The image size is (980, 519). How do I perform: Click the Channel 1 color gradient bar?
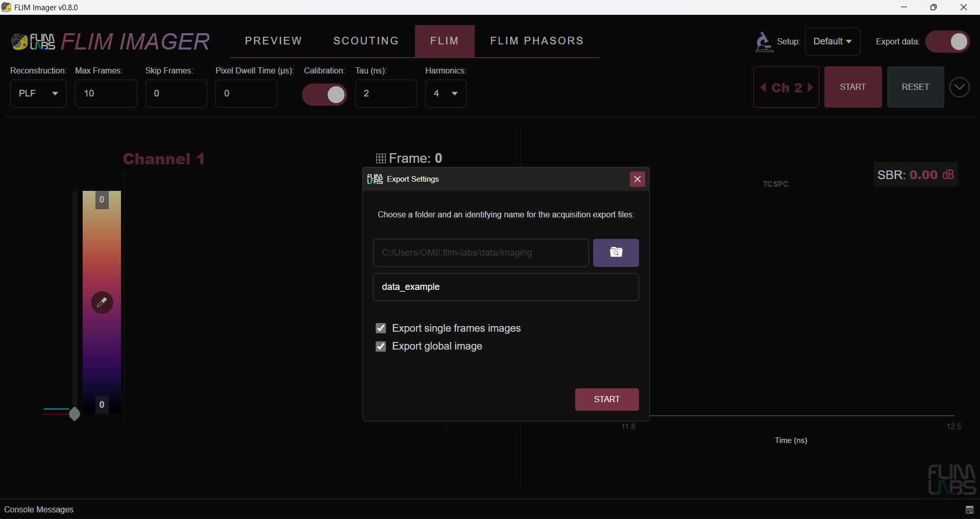coord(102,302)
